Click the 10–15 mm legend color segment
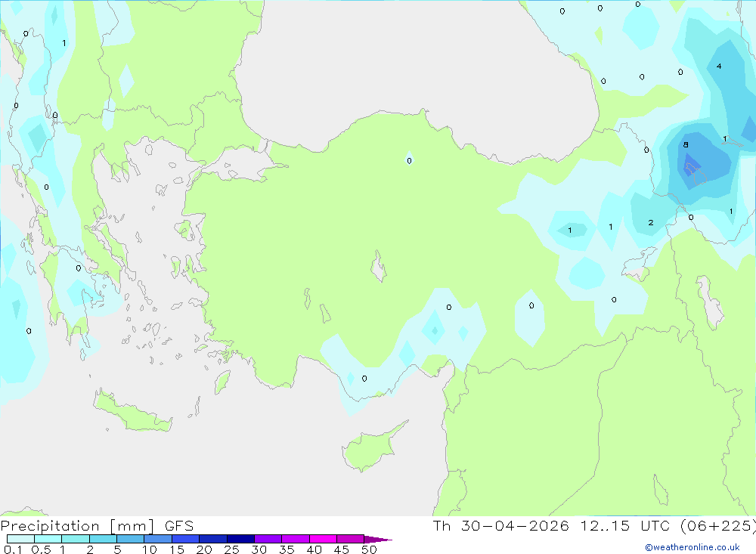Viewport: 756px width, 554px height. click(x=158, y=539)
